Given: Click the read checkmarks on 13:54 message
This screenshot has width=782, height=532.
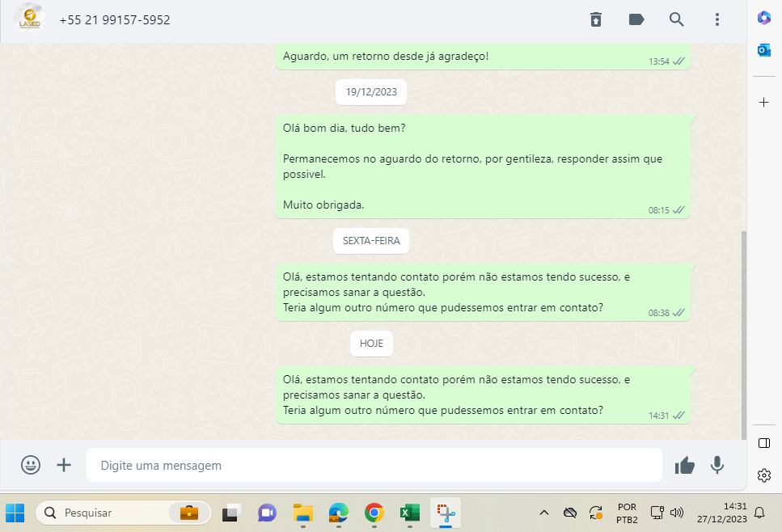Looking at the screenshot, I should point(678,61).
